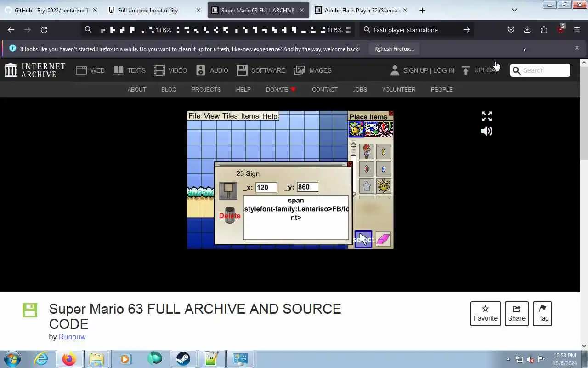Flag this archive item
This screenshot has height=368, width=588.
pyautogui.click(x=542, y=314)
